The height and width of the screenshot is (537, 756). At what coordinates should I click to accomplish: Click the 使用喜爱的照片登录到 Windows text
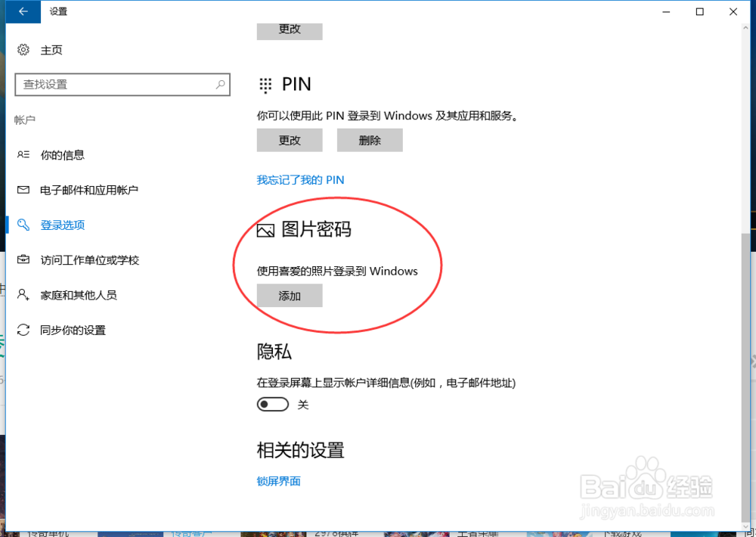click(x=337, y=272)
